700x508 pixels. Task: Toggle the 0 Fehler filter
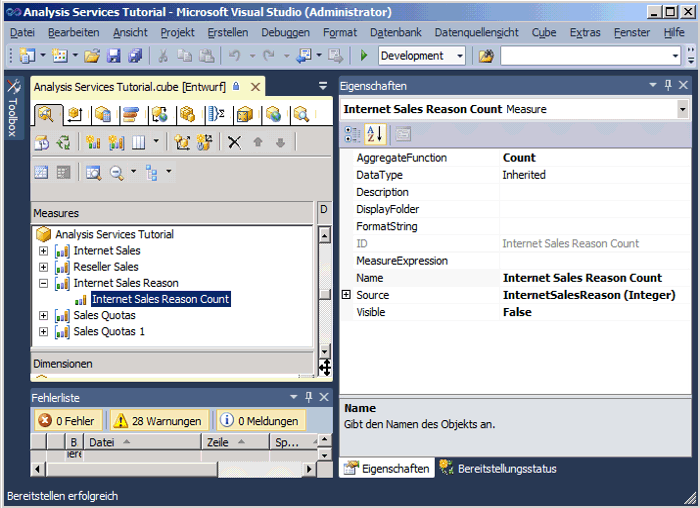(x=66, y=421)
